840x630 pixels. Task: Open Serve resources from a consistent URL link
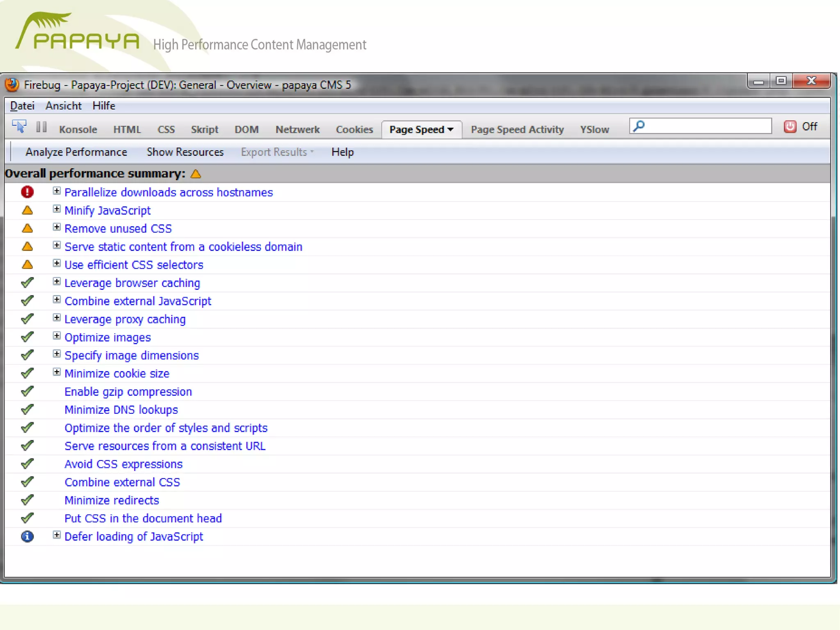(165, 446)
